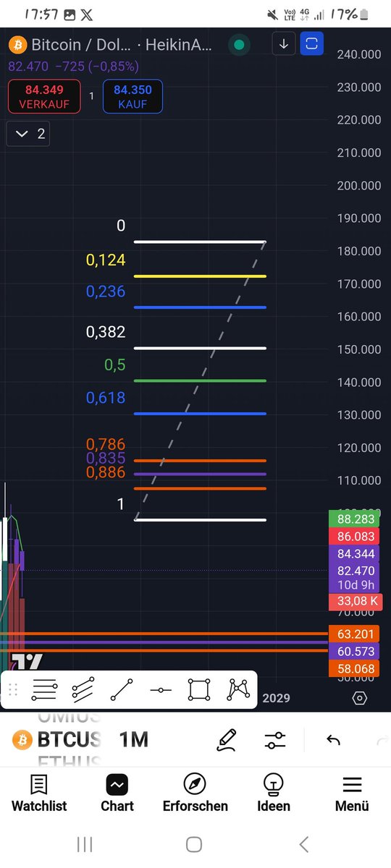Open chart settings hexagon icon
This screenshot has height=868, width=391.
pos(359,698)
